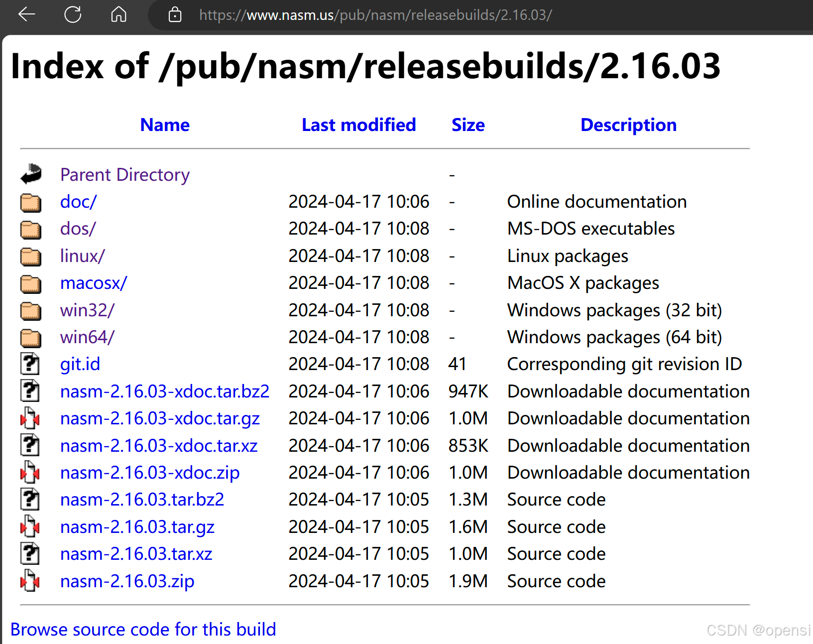The width and height of the screenshot is (813, 644).
Task: Open the macosx/ directory link
Action: click(94, 283)
